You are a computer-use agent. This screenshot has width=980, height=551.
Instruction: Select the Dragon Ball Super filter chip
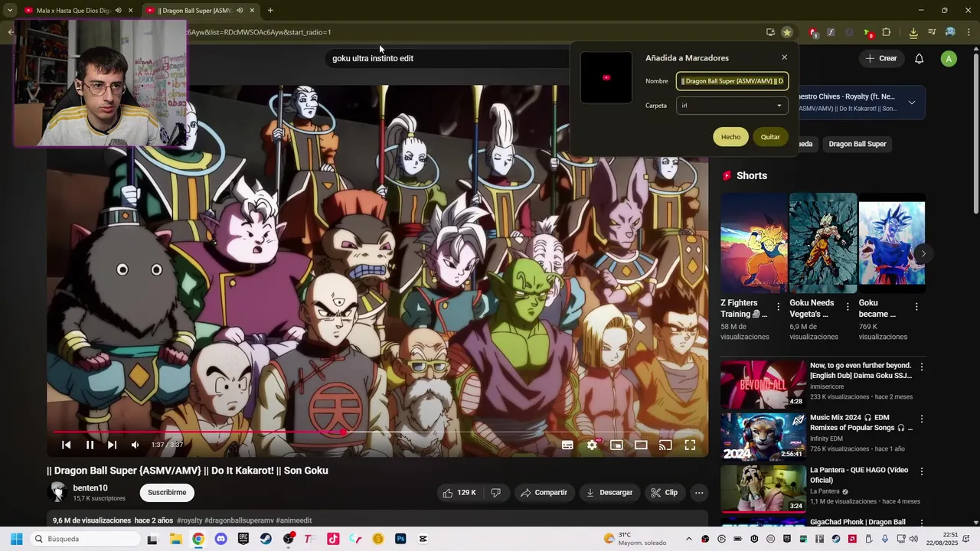[857, 144]
